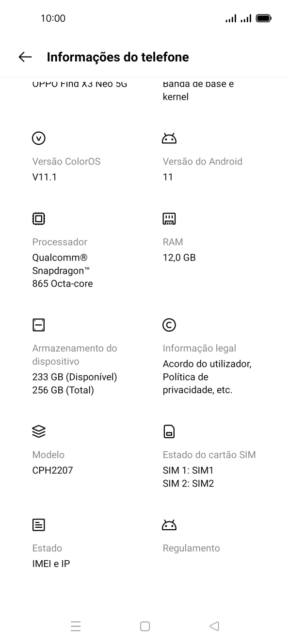The height and width of the screenshot is (644, 290).
Task: Tap the ColorOS version icon
Action: [38, 138]
